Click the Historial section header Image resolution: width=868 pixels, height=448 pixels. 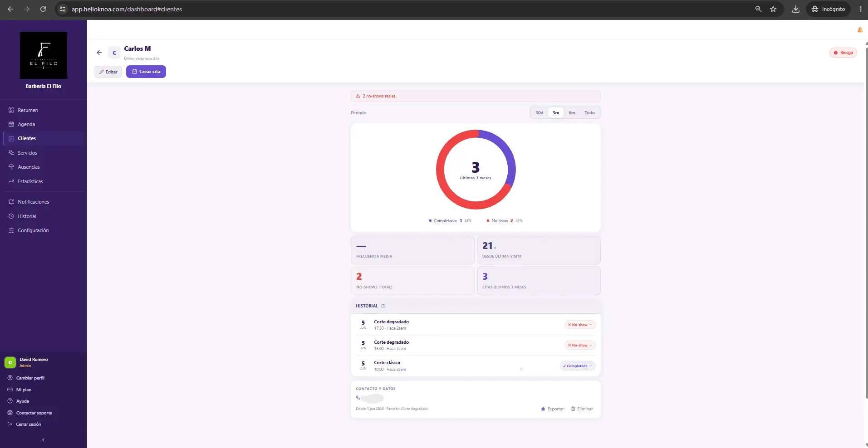(x=476, y=306)
